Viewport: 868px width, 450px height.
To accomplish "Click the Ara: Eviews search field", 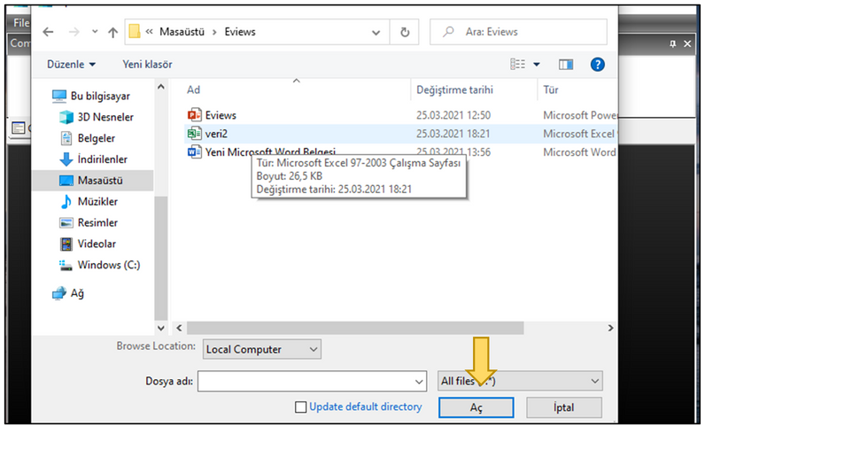I will pyautogui.click(x=518, y=32).
